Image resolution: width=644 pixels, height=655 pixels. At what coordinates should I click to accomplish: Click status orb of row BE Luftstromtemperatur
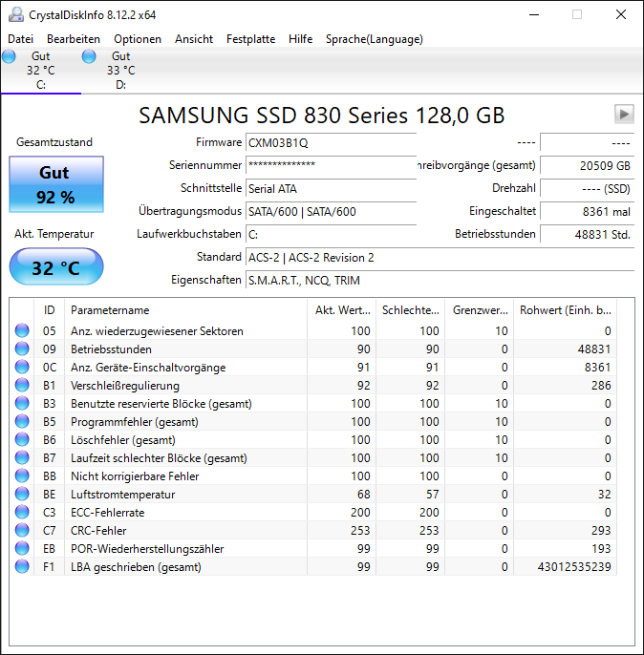point(22,495)
